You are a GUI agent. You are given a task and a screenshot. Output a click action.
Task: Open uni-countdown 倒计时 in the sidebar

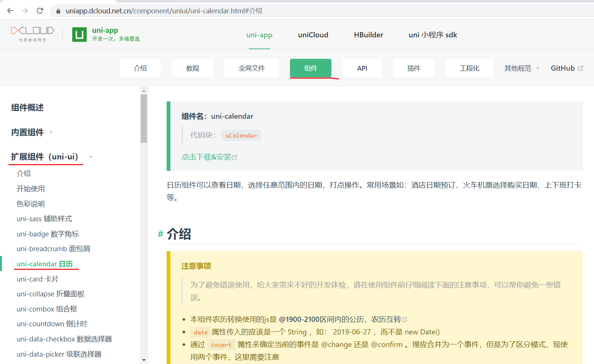click(52, 324)
